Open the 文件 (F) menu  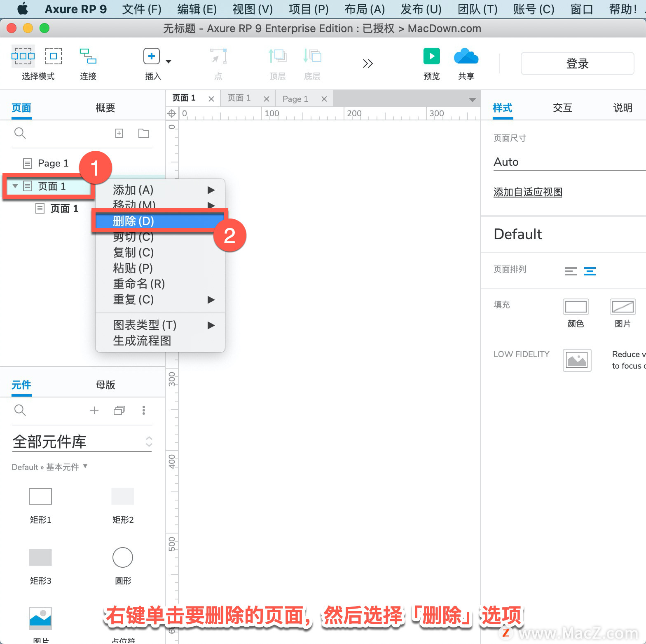[142, 9]
